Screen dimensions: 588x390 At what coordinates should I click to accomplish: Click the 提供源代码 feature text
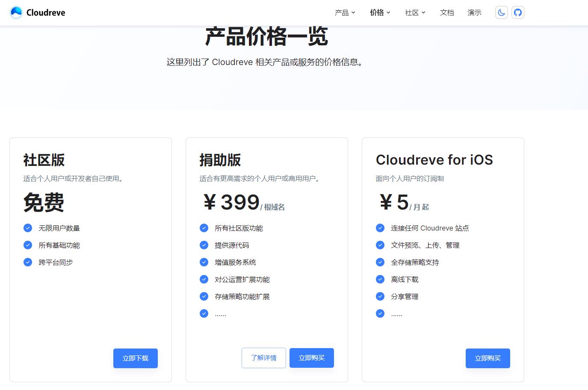[232, 245]
